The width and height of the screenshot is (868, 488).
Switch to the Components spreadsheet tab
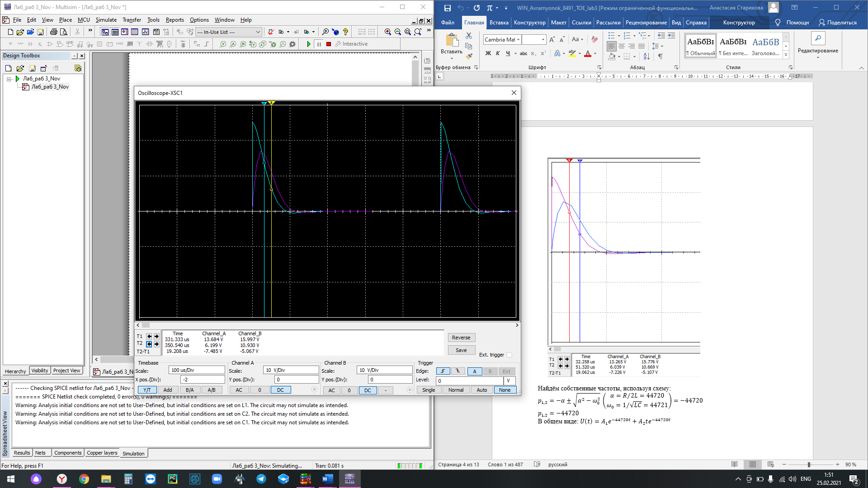68,453
